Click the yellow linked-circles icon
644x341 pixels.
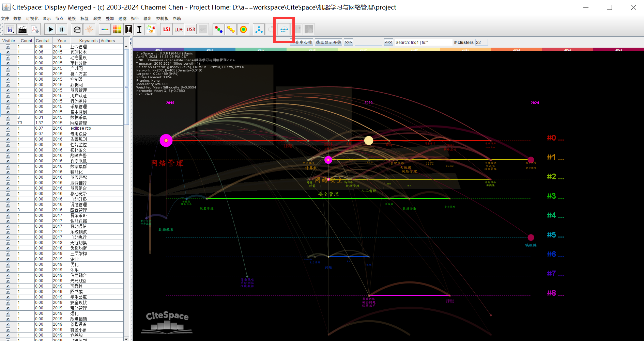(231, 29)
